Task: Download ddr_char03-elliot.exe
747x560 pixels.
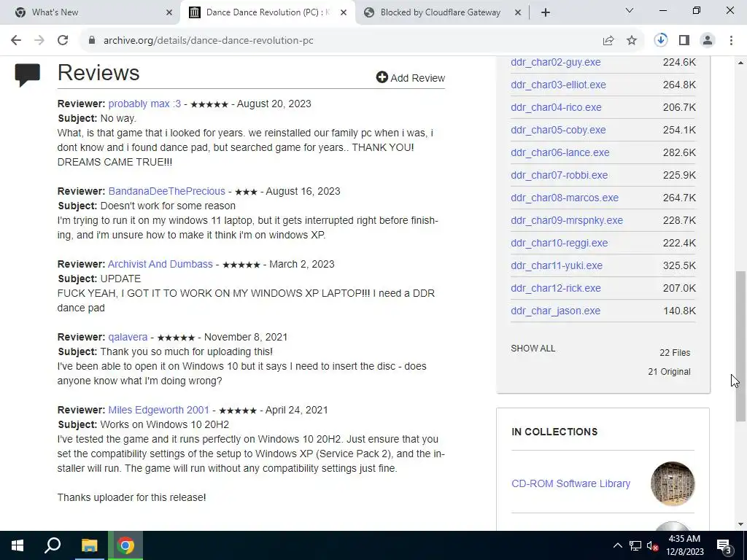Action: 558,85
